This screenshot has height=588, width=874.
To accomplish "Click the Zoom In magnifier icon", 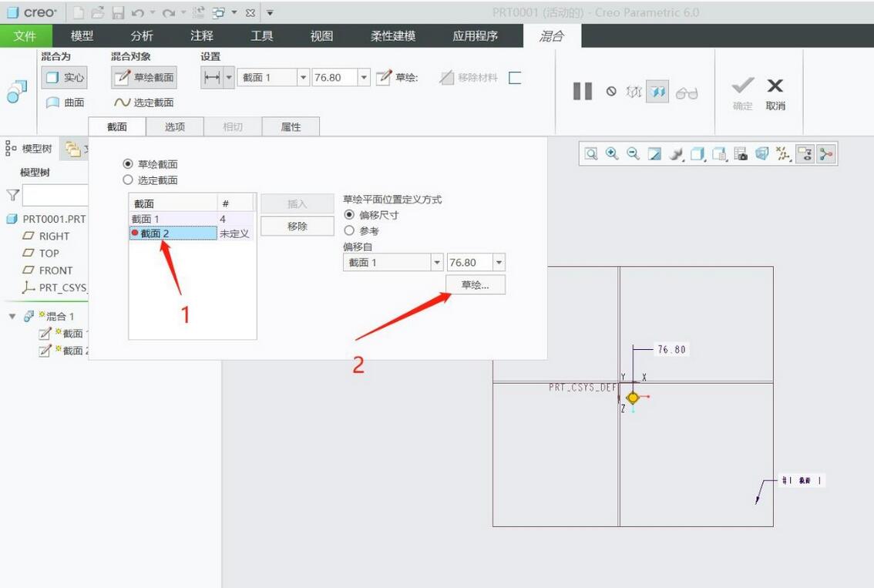I will [612, 154].
